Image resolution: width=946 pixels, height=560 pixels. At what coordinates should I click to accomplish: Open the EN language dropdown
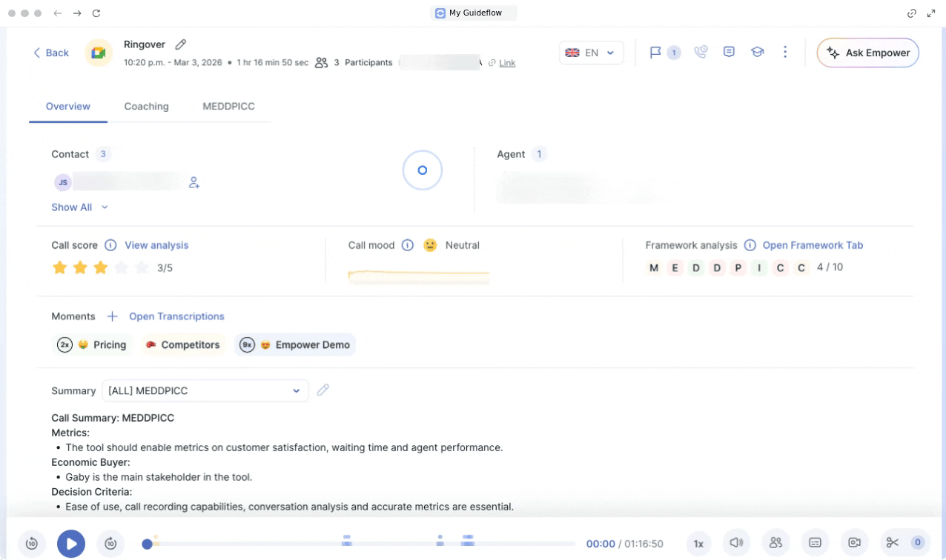tap(591, 53)
